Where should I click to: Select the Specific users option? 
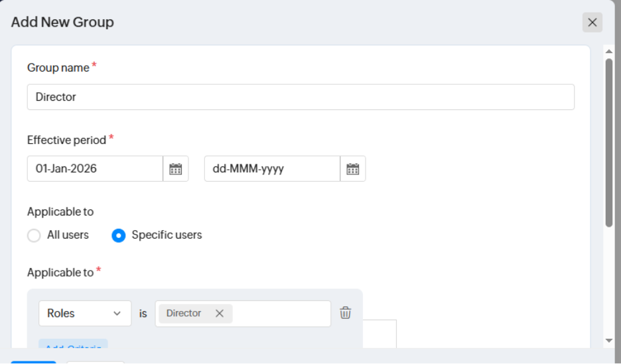click(x=118, y=235)
